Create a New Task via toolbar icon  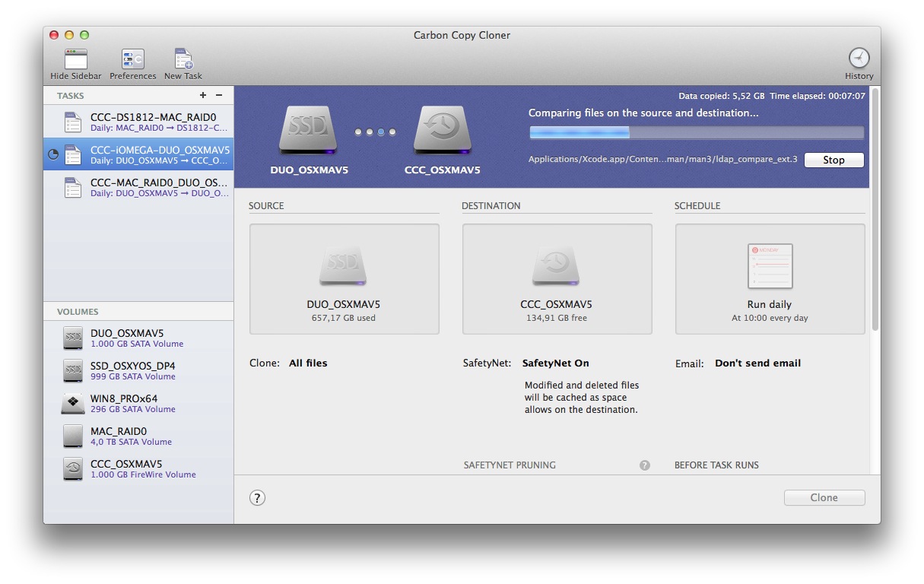tap(183, 59)
